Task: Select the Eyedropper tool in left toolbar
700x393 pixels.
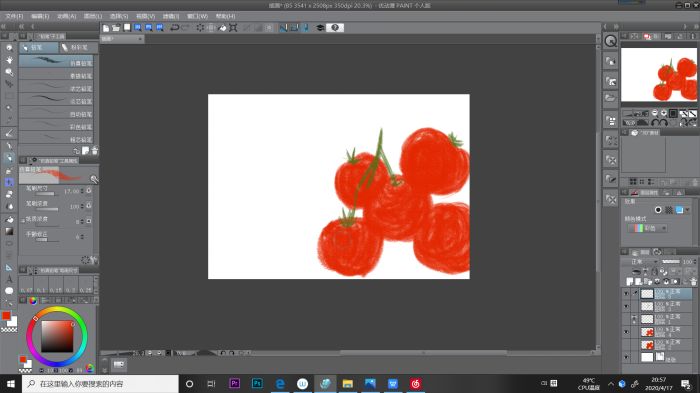Action: pyautogui.click(x=9, y=120)
